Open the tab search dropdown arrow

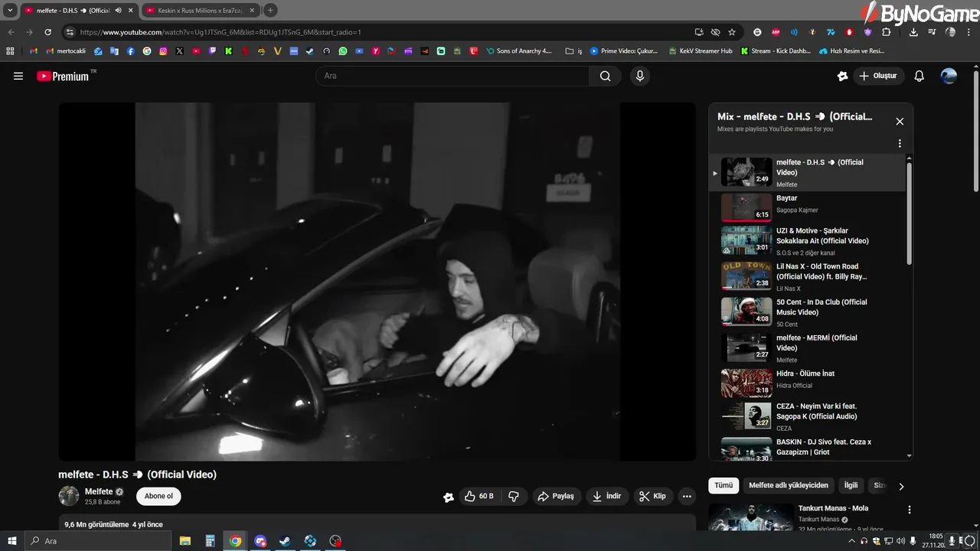(10, 11)
